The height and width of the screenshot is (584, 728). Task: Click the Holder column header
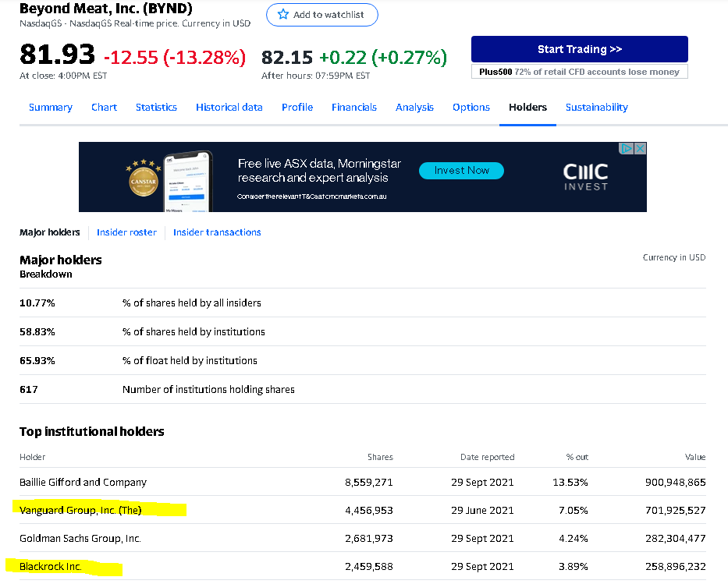click(x=33, y=457)
